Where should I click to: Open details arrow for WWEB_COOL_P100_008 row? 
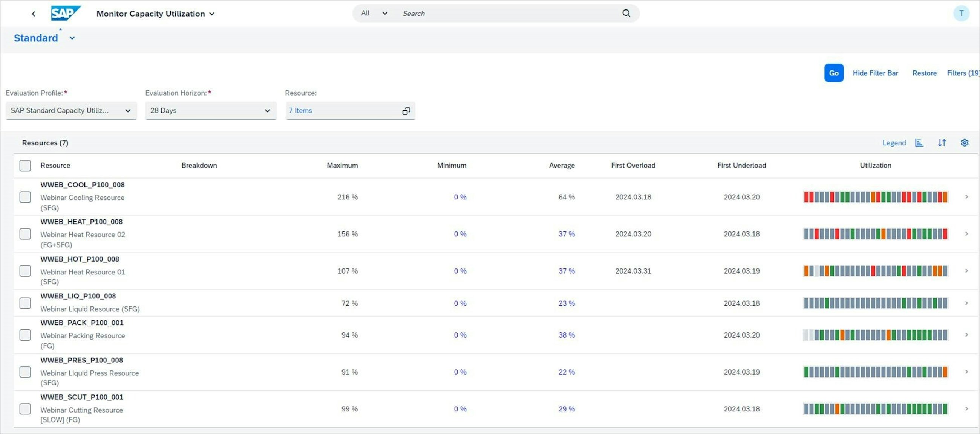(966, 197)
